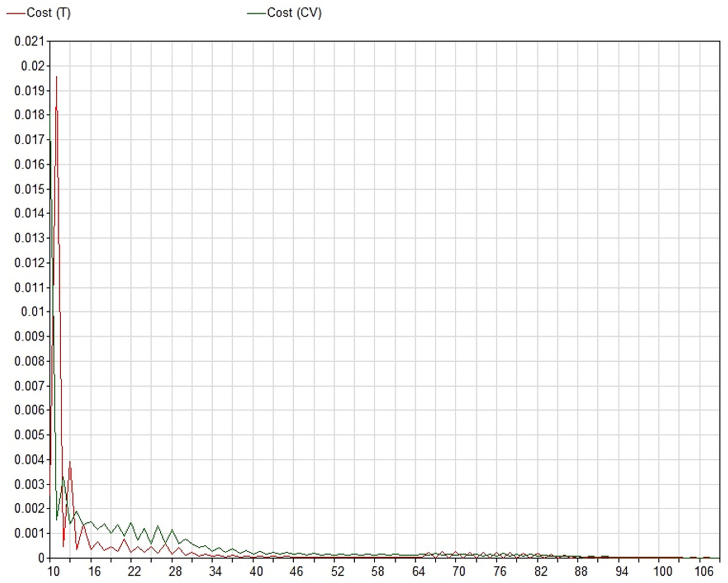Viewport: 728px width, 583px height.
Task: Click y-axis label 0 at the origin
Action: point(41,558)
